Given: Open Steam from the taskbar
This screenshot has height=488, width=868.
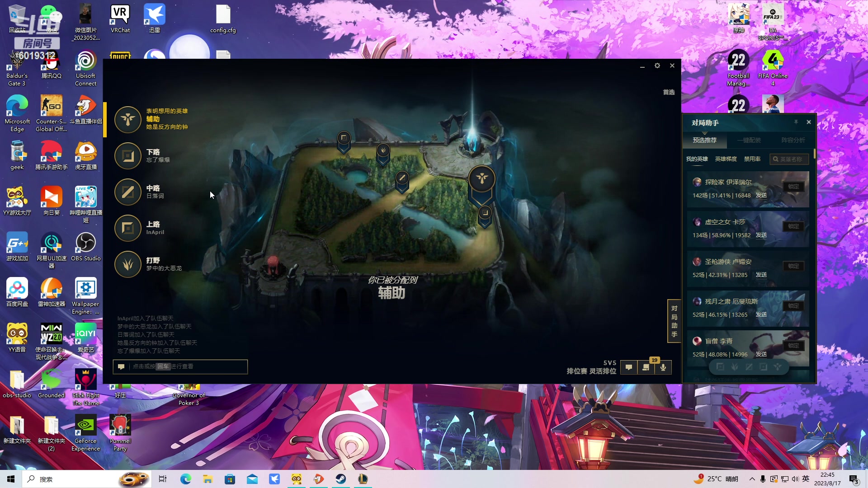Looking at the screenshot, I should coord(341,479).
